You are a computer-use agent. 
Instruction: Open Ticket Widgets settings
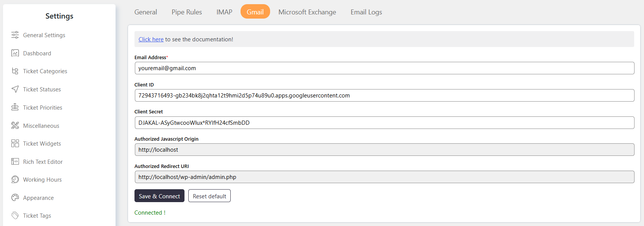pos(42,143)
